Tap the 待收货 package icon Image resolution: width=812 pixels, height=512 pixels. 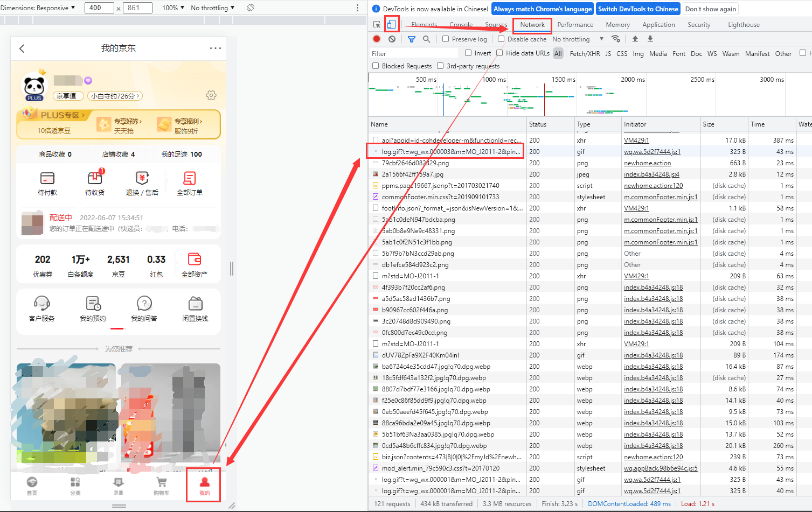pos(95,177)
